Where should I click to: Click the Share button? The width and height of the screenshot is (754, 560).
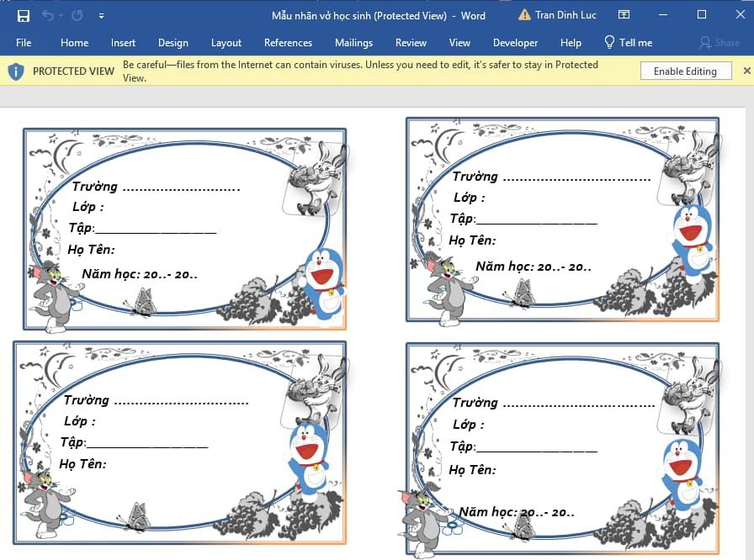point(719,43)
